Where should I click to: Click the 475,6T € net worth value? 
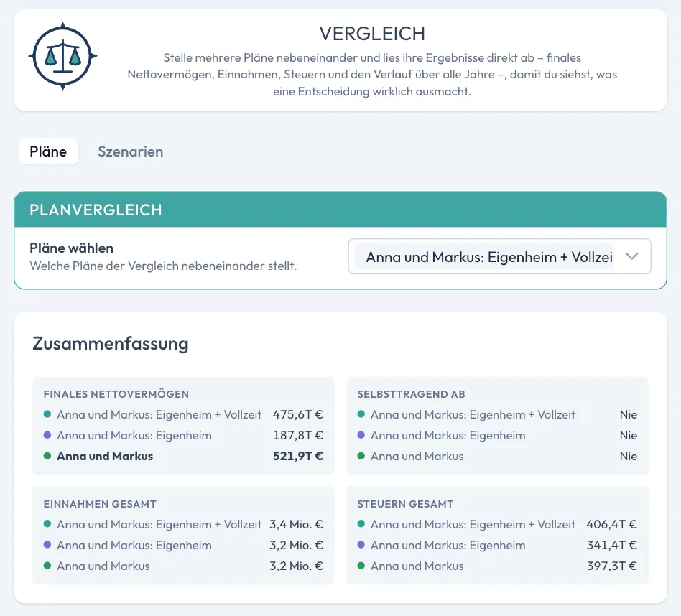(298, 414)
